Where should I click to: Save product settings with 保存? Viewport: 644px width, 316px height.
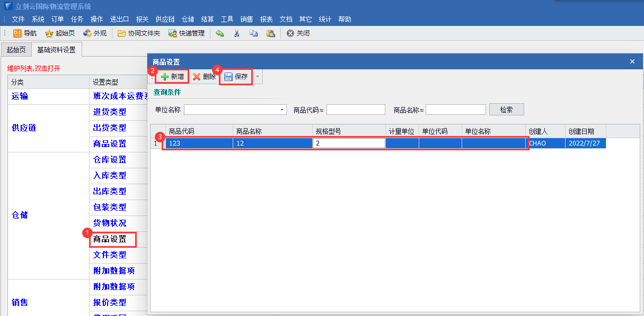(x=236, y=77)
